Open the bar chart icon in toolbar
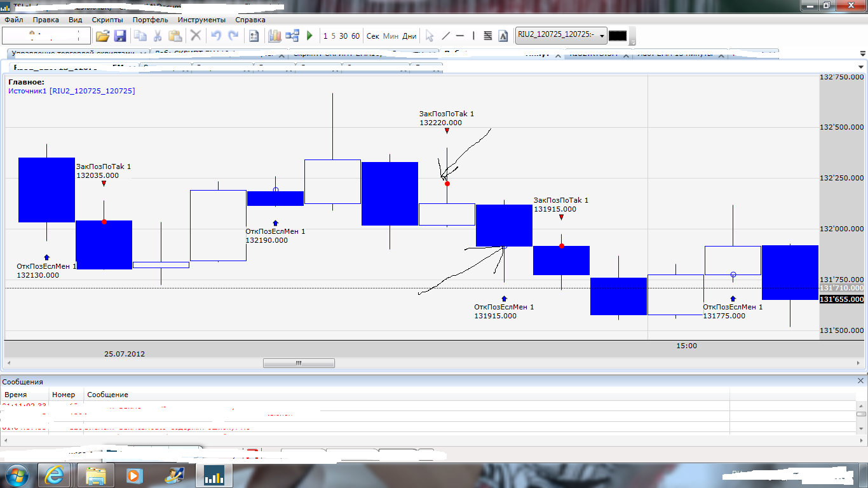Image resolution: width=868 pixels, height=488 pixels. pos(275,36)
